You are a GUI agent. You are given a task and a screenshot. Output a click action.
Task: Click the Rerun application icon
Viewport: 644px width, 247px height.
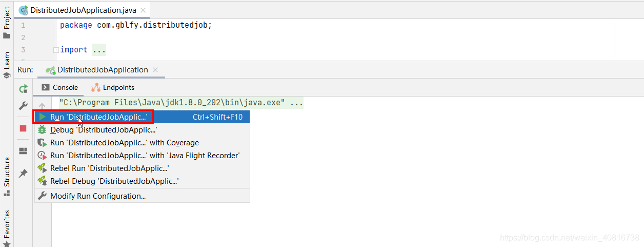pos(23,88)
